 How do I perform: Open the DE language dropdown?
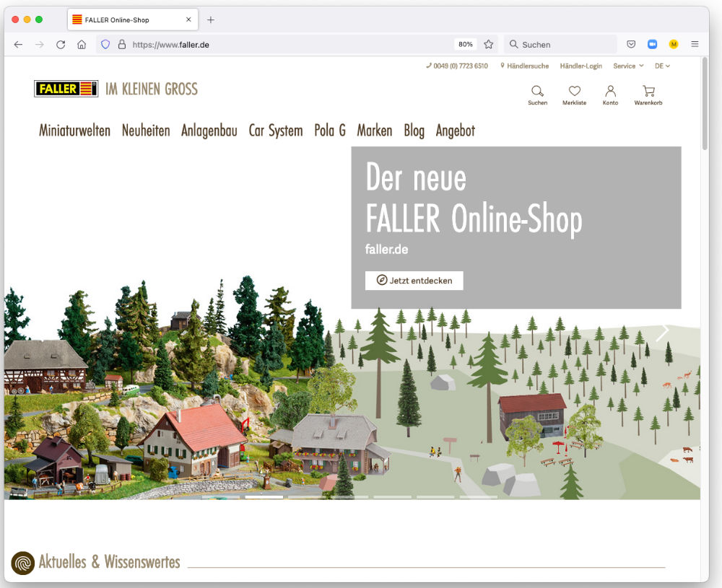tap(662, 66)
